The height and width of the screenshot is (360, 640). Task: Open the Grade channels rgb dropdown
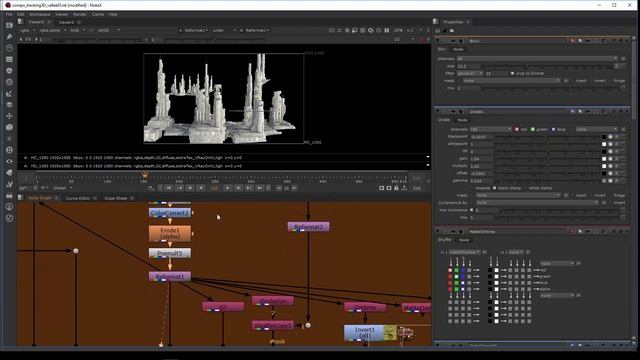tap(491, 129)
